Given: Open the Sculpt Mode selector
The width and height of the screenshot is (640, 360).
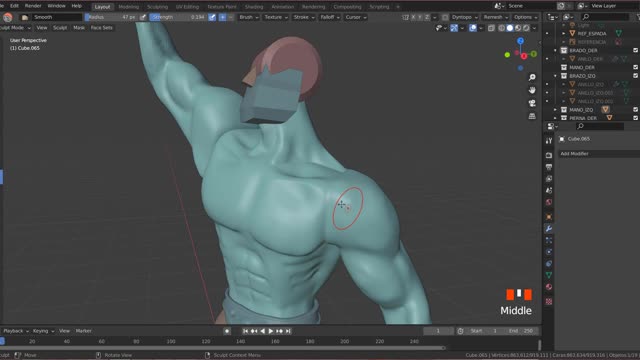Looking at the screenshot, I should point(16,28).
